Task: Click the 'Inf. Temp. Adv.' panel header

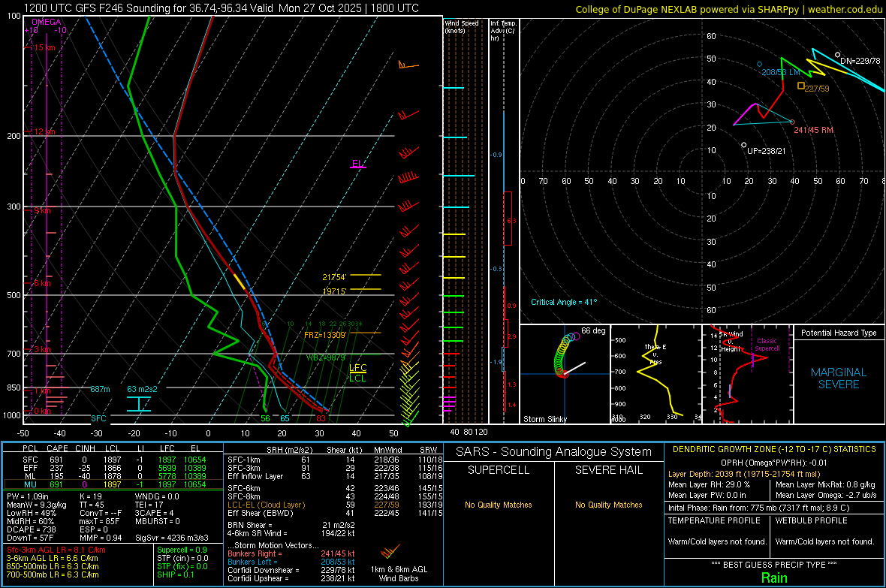Action: [x=503, y=31]
